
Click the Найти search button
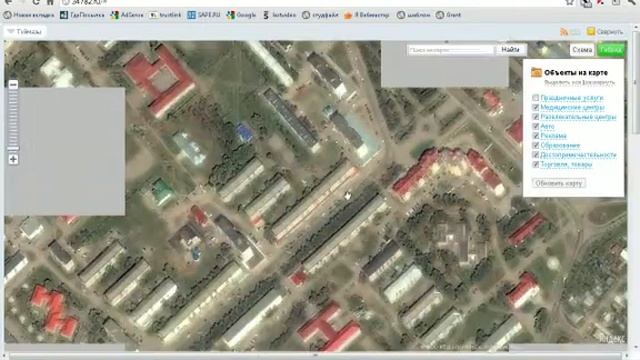pos(511,50)
